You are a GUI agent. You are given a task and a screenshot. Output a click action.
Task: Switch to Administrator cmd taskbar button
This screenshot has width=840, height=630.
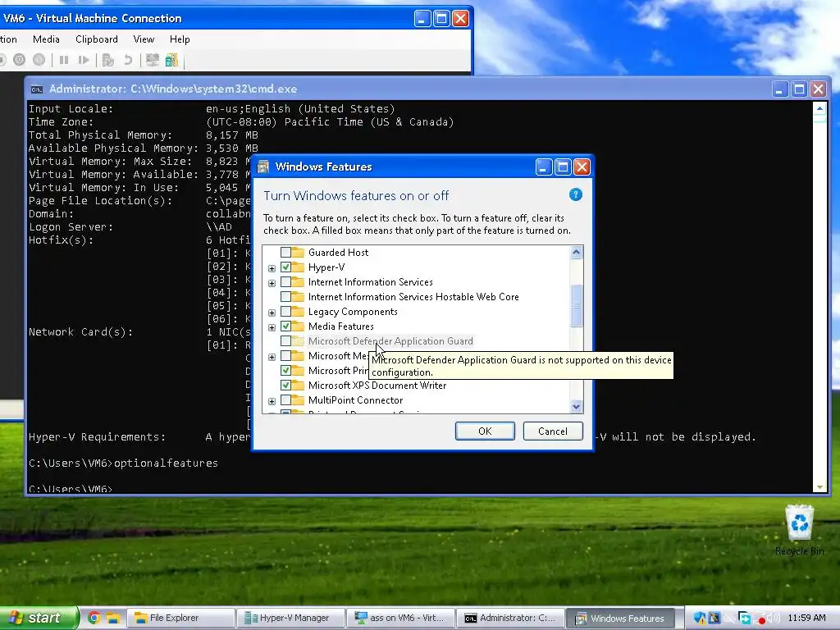click(x=511, y=618)
